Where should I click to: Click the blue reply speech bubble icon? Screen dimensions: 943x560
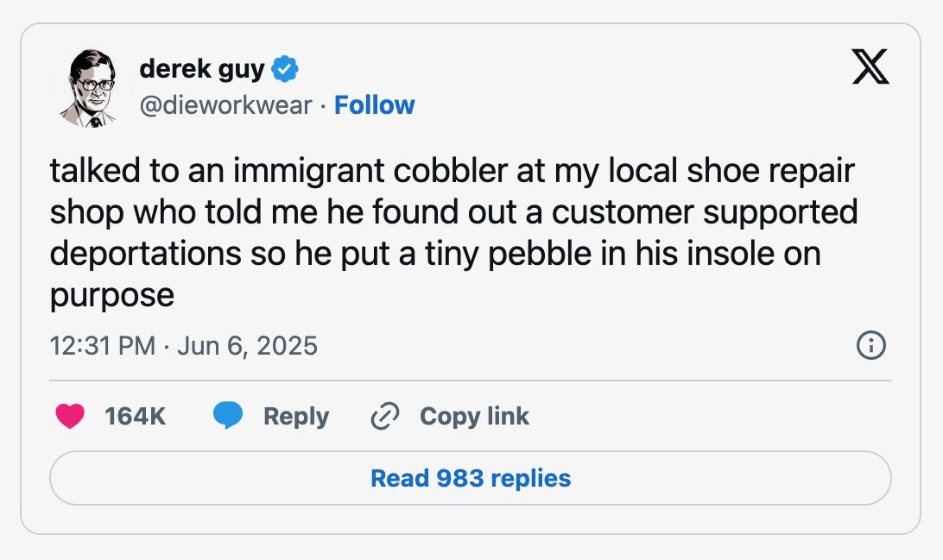pyautogui.click(x=228, y=416)
